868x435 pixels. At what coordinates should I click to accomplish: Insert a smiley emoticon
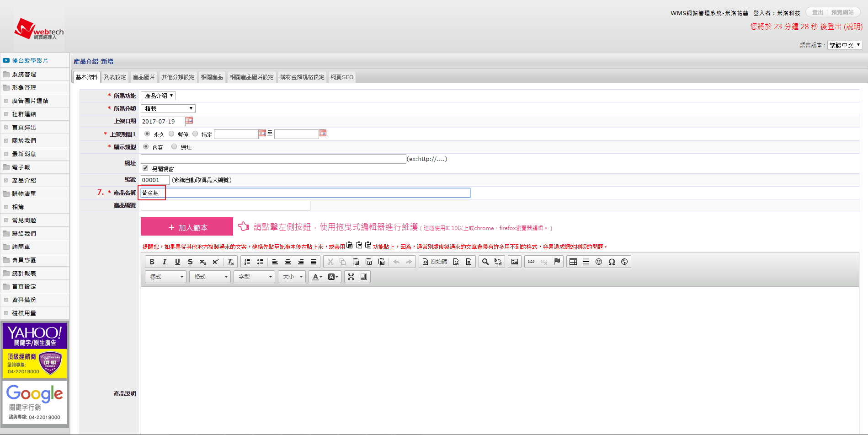point(599,262)
